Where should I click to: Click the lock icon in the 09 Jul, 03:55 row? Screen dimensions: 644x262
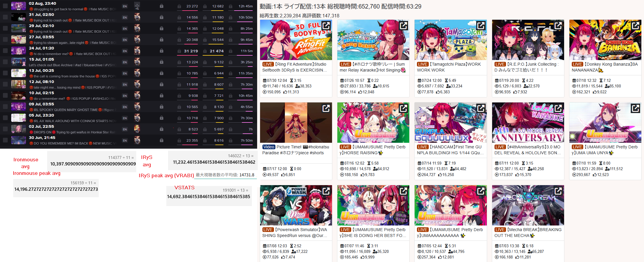click(x=162, y=107)
